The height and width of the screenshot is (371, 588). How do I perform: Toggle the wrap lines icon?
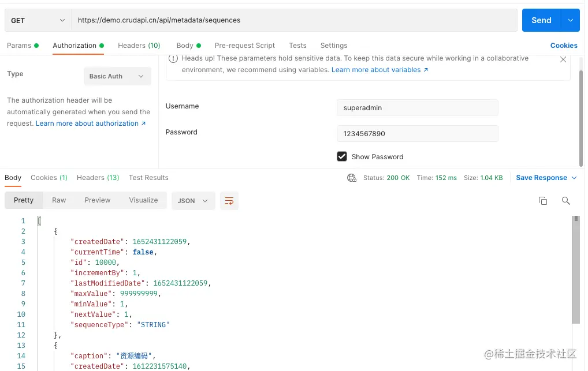point(229,200)
